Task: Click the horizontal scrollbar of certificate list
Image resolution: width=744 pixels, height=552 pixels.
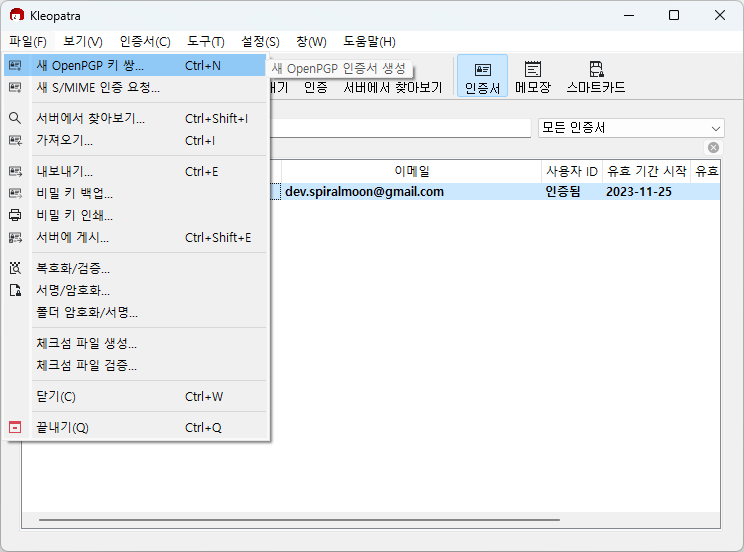Action: click(299, 520)
